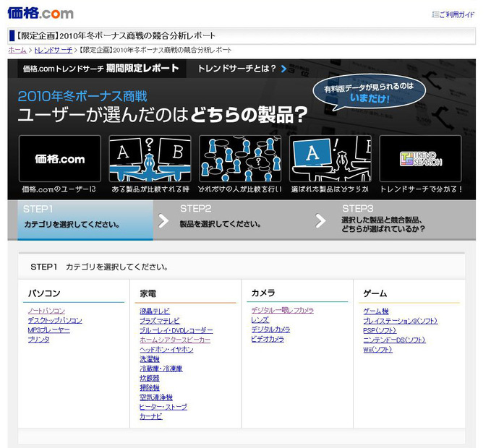Open デスクトップパソコン category
Screen dimensions: 491x448
[55, 320]
